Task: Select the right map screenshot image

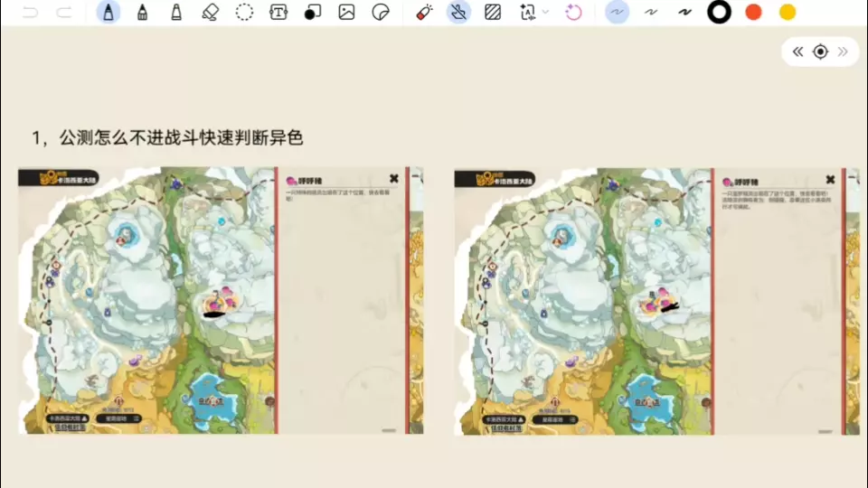Action: point(657,302)
